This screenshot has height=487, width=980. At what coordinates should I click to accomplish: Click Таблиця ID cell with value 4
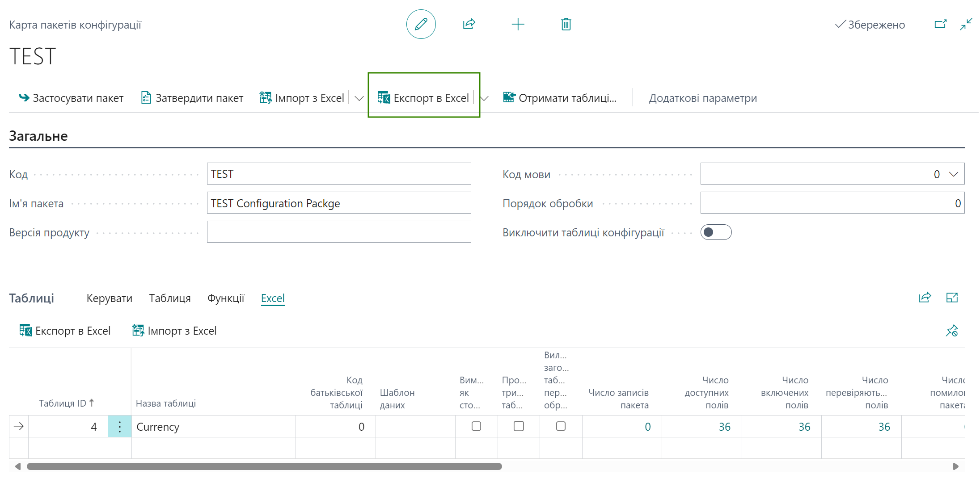click(68, 427)
